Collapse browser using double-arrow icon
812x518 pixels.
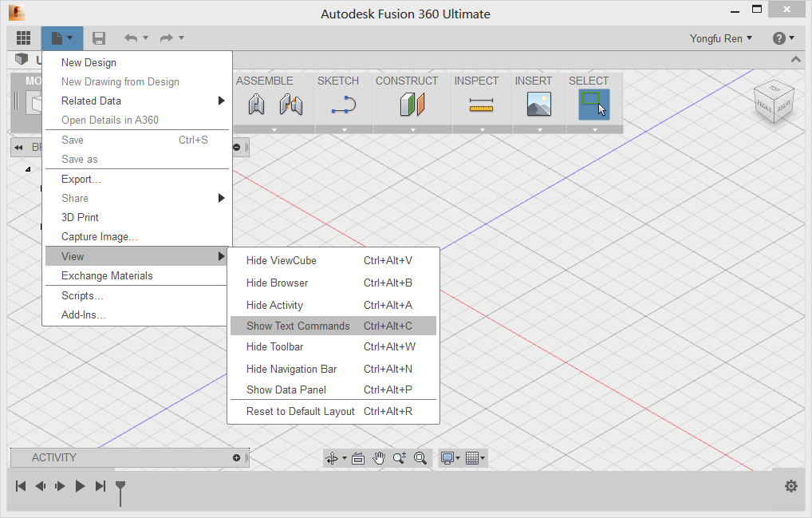[18, 148]
